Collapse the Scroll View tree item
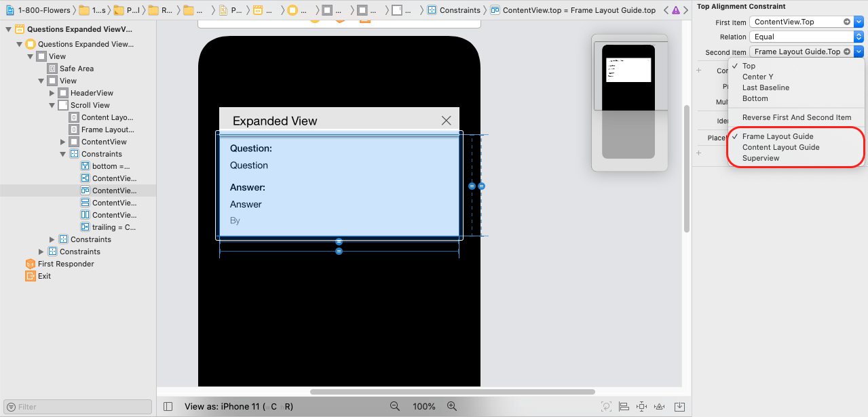 click(52, 105)
